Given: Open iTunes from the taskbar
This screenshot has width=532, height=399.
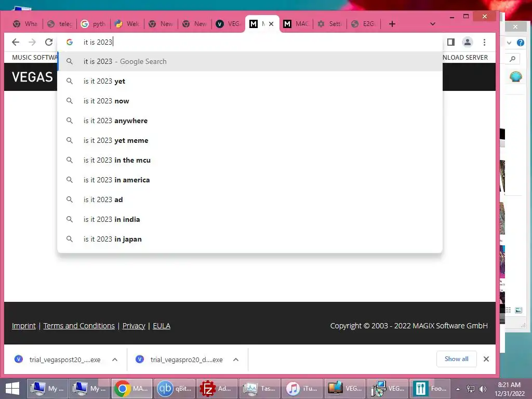Looking at the screenshot, I should coord(302,389).
